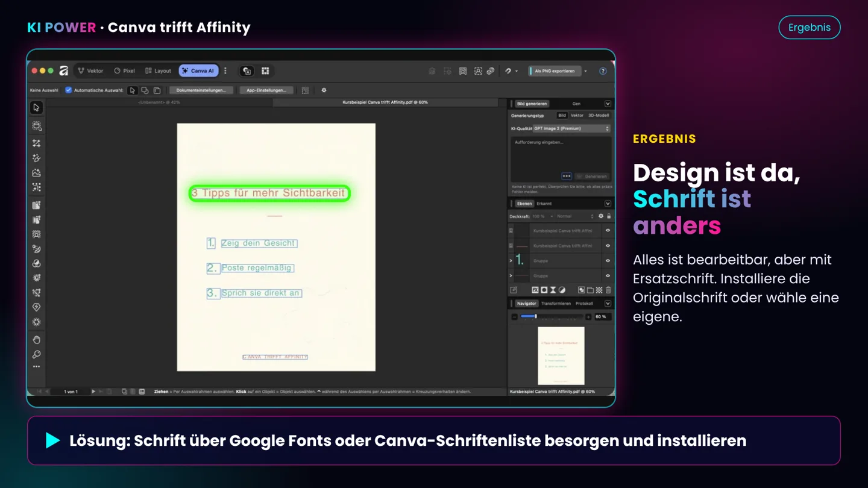Open the help question mark icon
Viewport: 868px width, 488px height.
point(603,71)
